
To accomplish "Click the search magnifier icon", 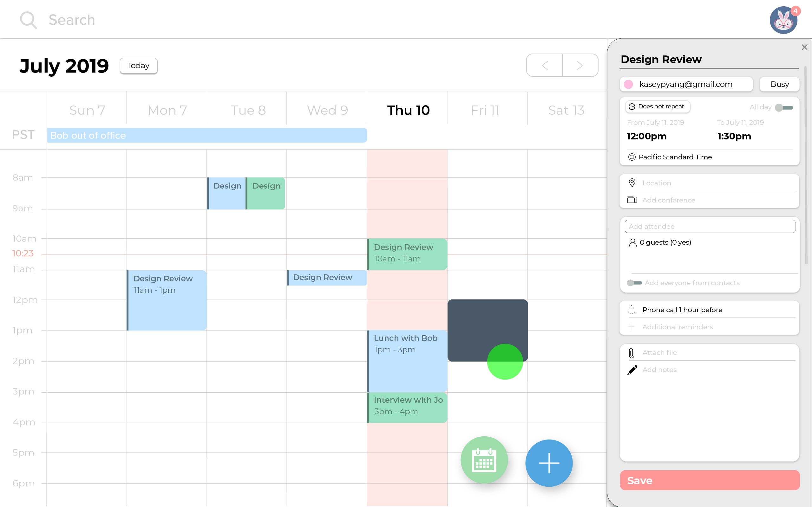I will coord(28,20).
